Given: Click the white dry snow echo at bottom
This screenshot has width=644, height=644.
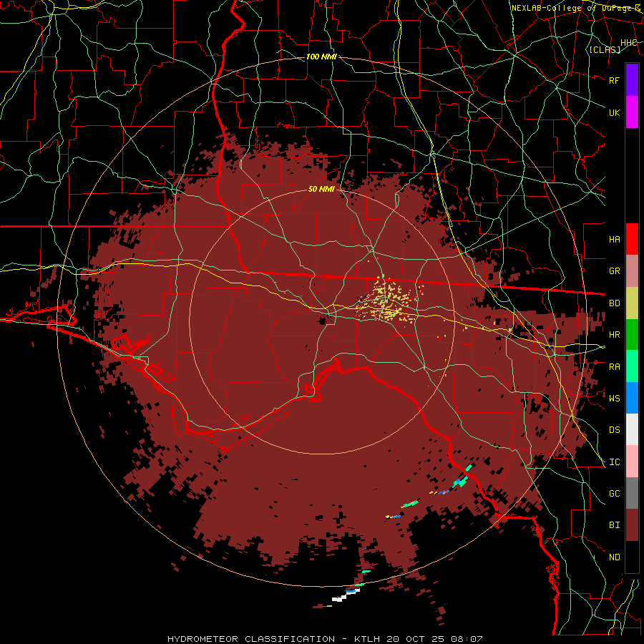Looking at the screenshot, I should (346, 595).
